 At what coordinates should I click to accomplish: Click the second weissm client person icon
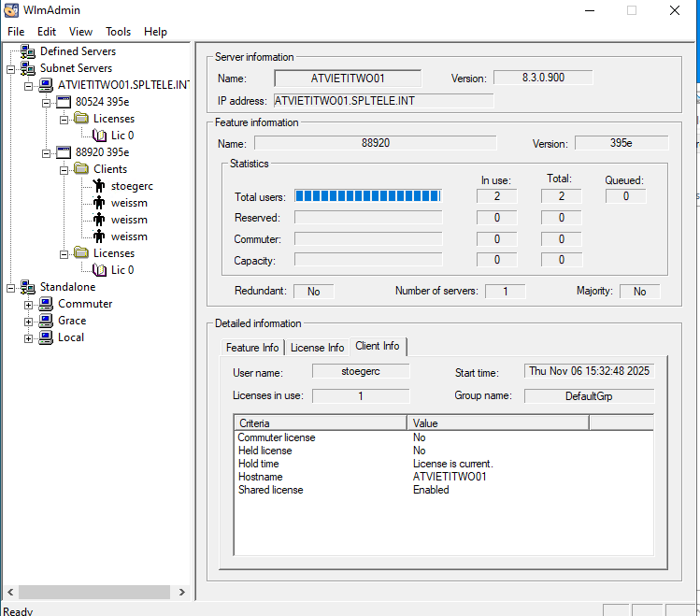click(99, 220)
